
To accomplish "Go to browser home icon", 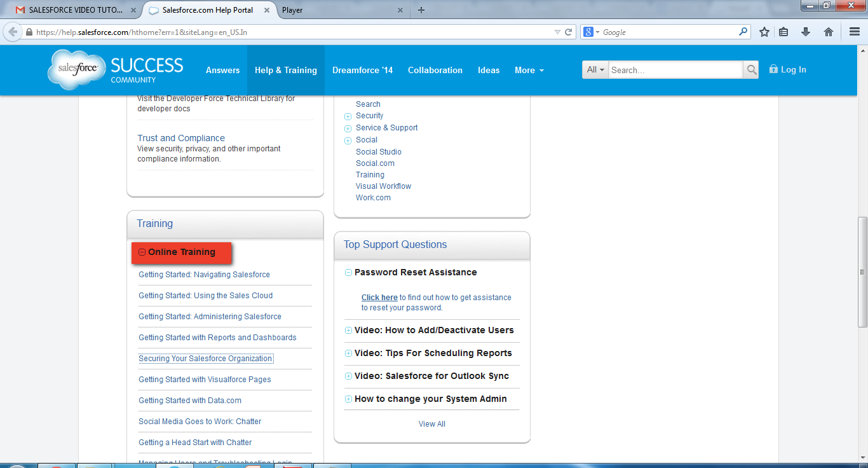I will click(829, 32).
